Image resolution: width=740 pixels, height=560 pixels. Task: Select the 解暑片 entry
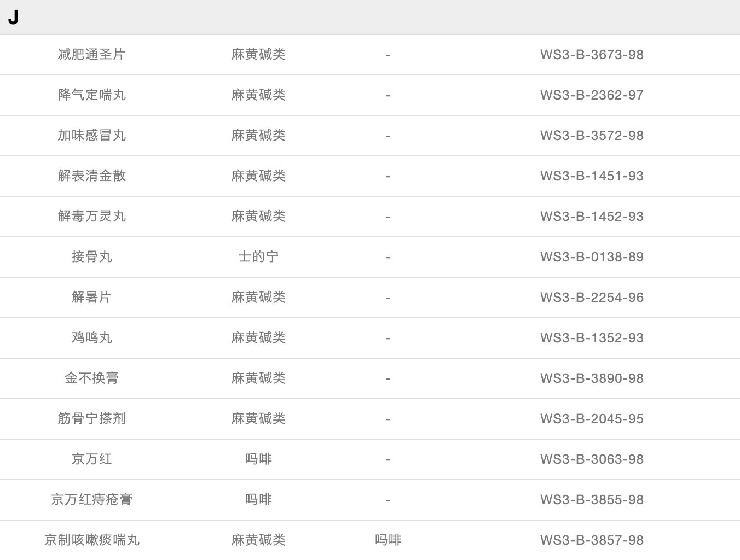tap(92, 297)
